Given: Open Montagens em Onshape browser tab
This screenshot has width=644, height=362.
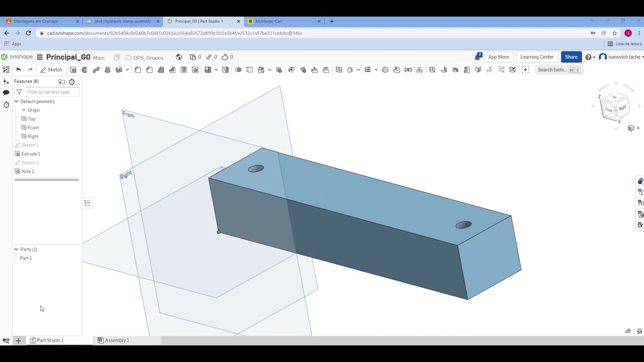Looking at the screenshot, I should (42, 21).
